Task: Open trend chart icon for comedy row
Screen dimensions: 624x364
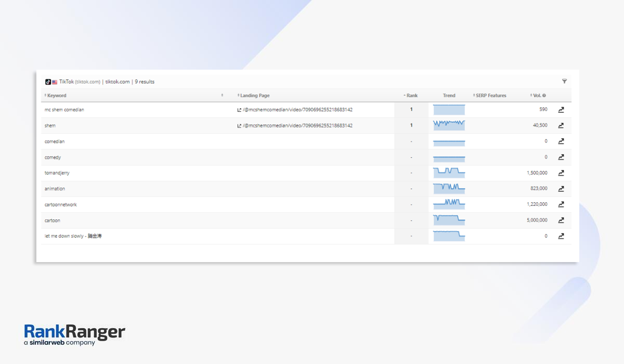Action: point(561,157)
